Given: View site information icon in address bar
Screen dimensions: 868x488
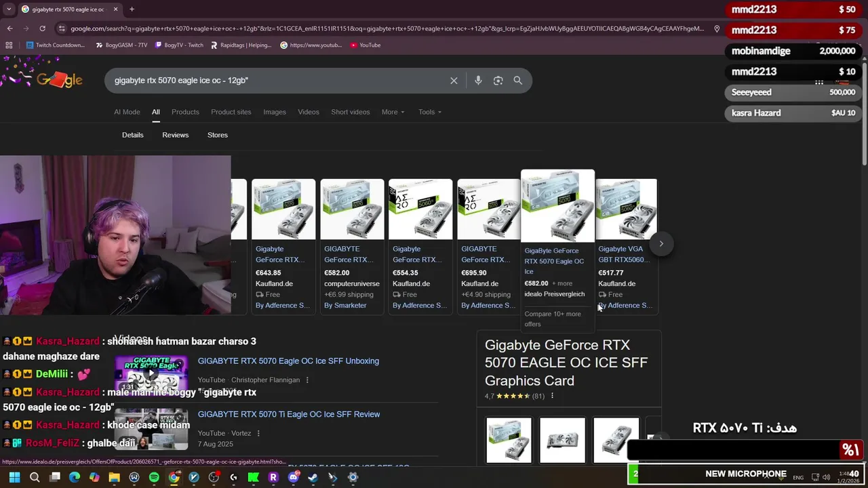Looking at the screenshot, I should point(62,28).
